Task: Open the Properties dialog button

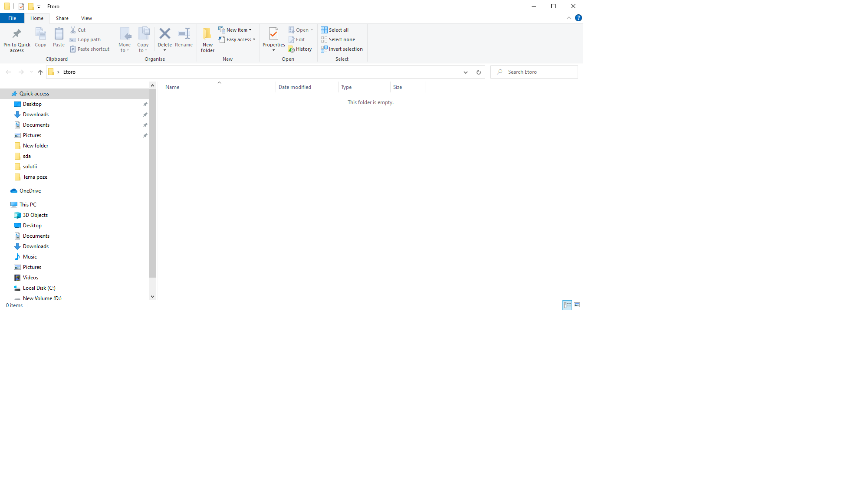Action: tap(274, 40)
